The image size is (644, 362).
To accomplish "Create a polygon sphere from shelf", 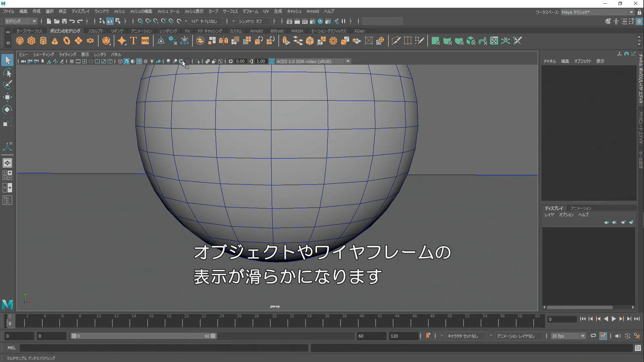I will tap(20, 41).
